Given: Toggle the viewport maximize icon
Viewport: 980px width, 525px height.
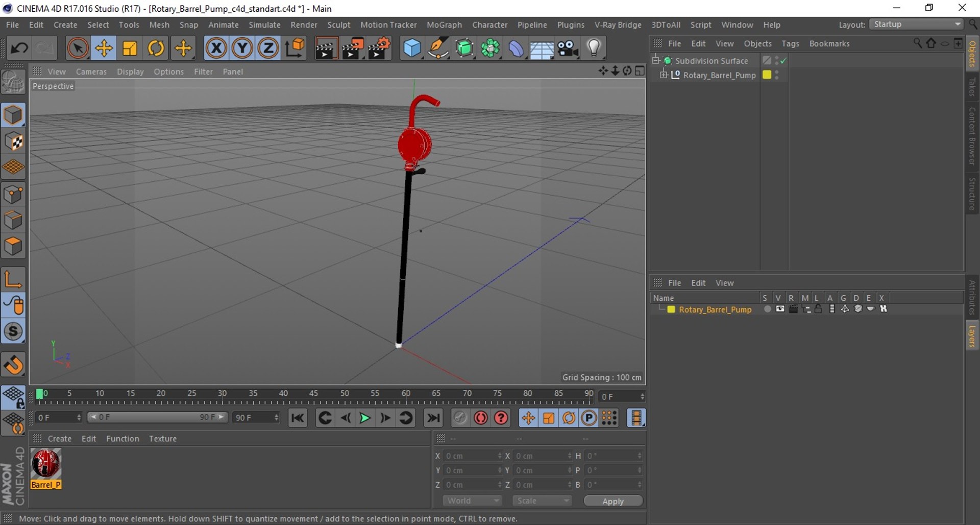Looking at the screenshot, I should [x=640, y=71].
